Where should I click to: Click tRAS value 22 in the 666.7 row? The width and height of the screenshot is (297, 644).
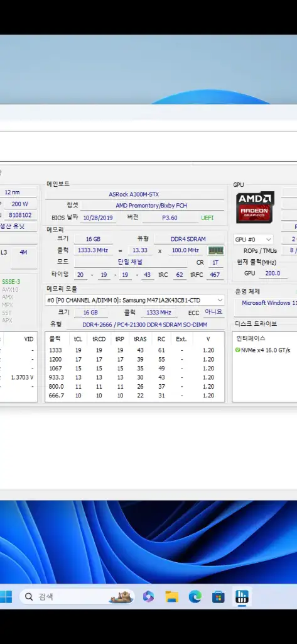[x=140, y=396]
